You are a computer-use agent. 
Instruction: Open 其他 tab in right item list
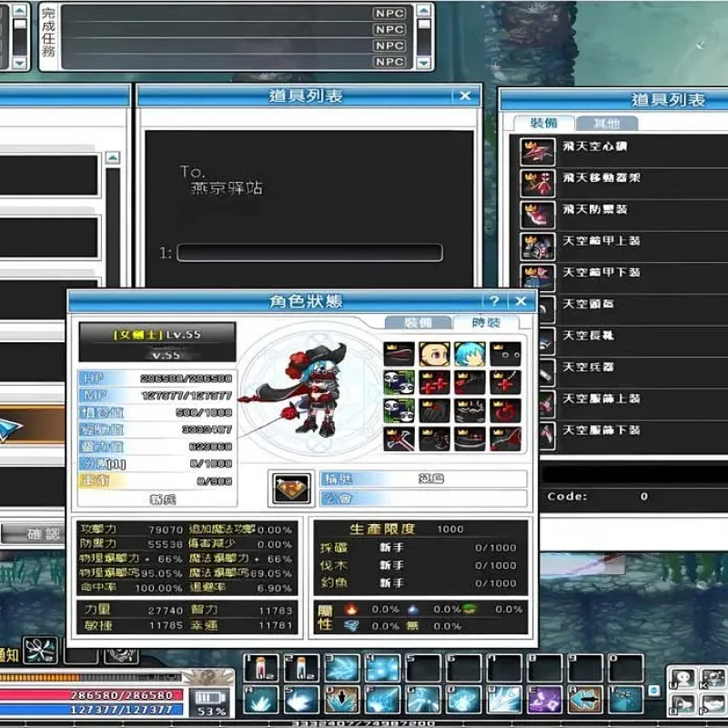607,123
